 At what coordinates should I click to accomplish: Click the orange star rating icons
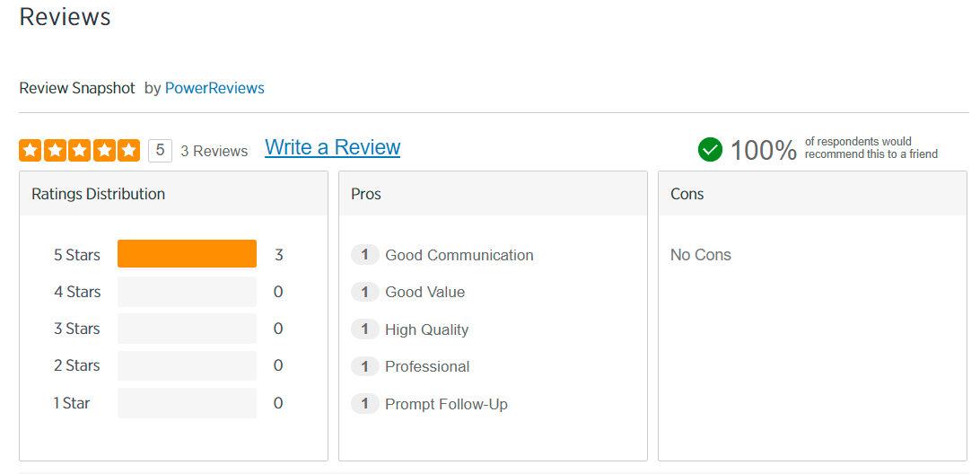click(x=79, y=150)
